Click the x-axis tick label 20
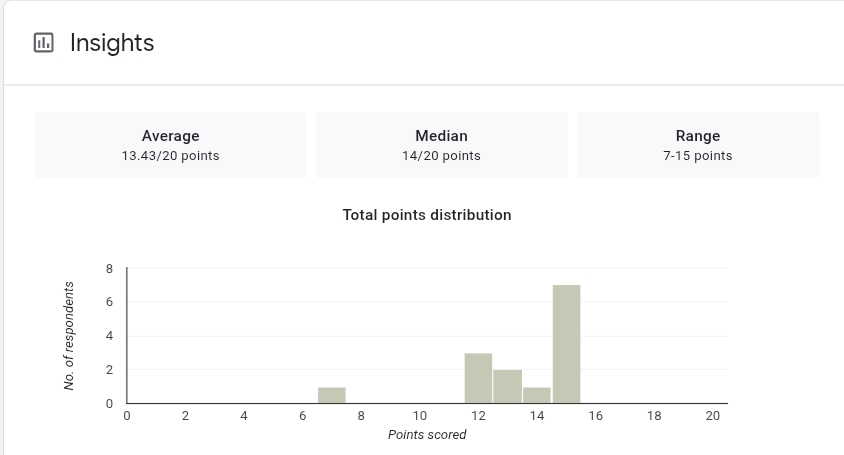The width and height of the screenshot is (844, 455). pyautogui.click(x=712, y=416)
